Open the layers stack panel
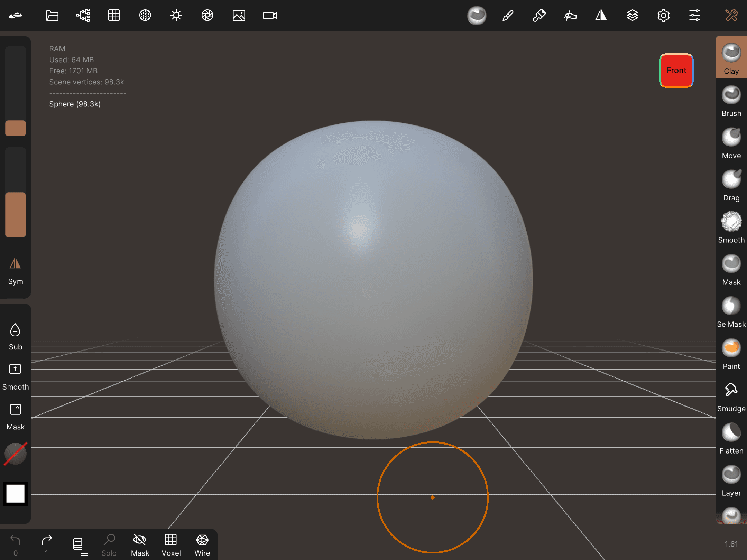This screenshot has height=560, width=747. [x=632, y=15]
